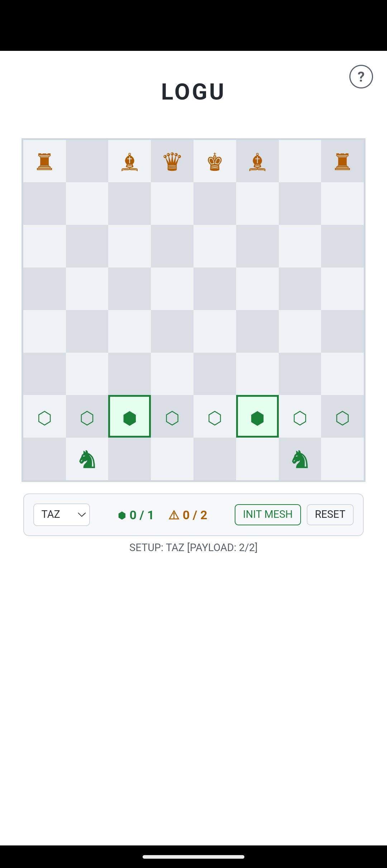
Task: Click the orange warning 0 / 2 counter
Action: coord(188,515)
